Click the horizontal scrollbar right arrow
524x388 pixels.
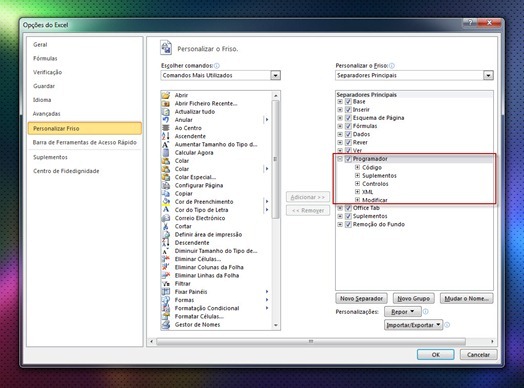click(x=492, y=342)
